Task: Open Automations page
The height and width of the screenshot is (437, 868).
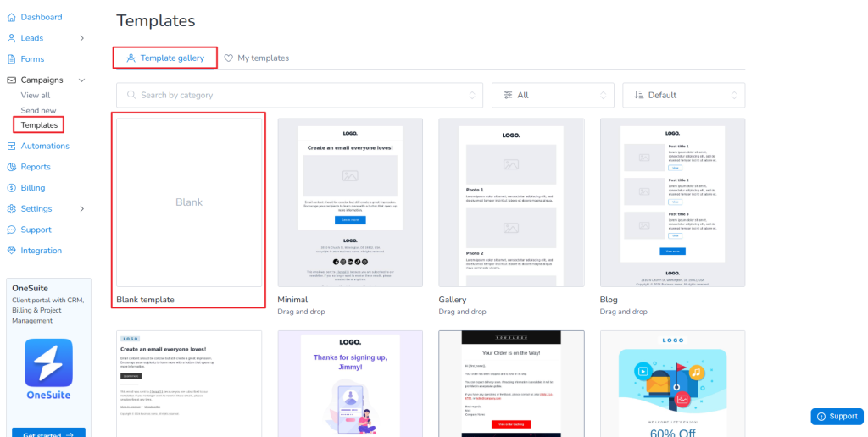Action: click(x=45, y=146)
